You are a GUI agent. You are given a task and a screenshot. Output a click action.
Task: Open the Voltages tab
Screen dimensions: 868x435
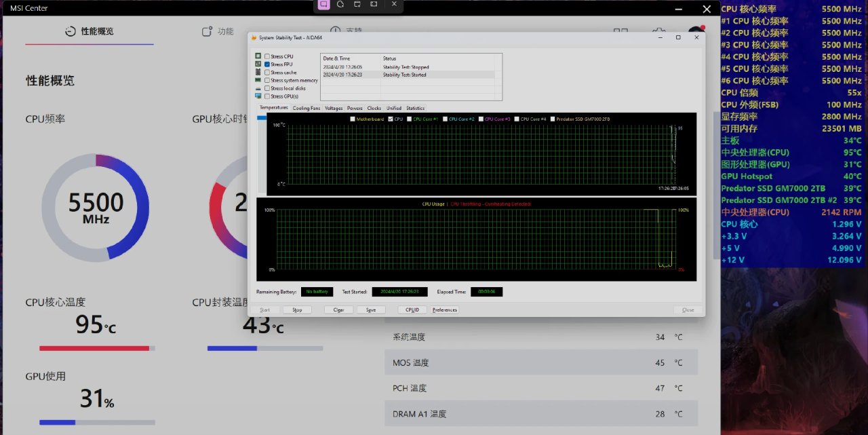coord(334,108)
